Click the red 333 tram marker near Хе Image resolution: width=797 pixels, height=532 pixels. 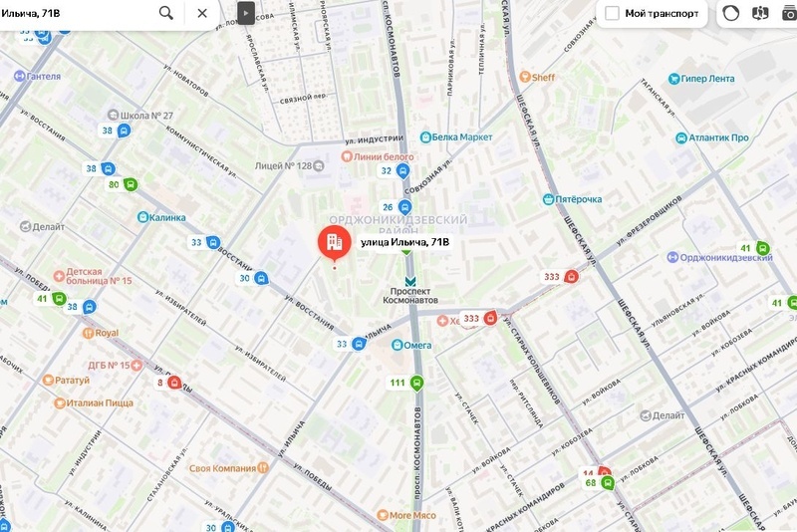pos(480,318)
